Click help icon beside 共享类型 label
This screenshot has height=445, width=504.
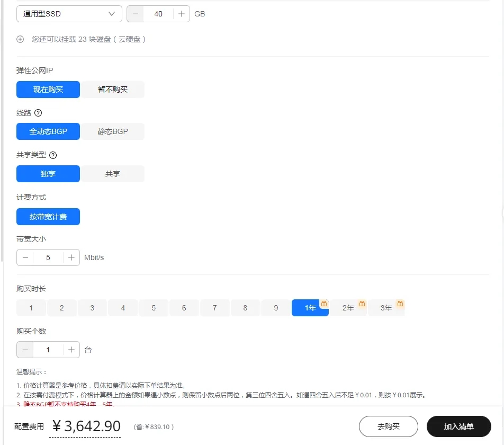52,155
